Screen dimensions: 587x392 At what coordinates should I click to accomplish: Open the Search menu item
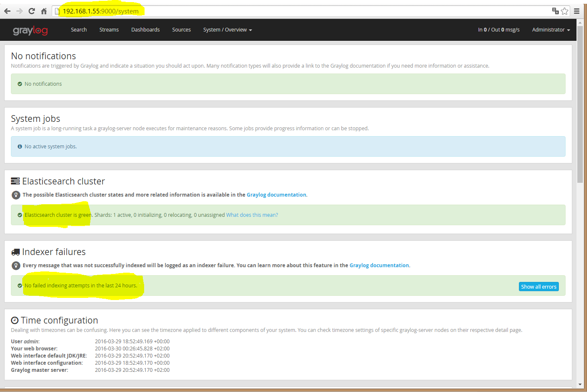click(79, 30)
